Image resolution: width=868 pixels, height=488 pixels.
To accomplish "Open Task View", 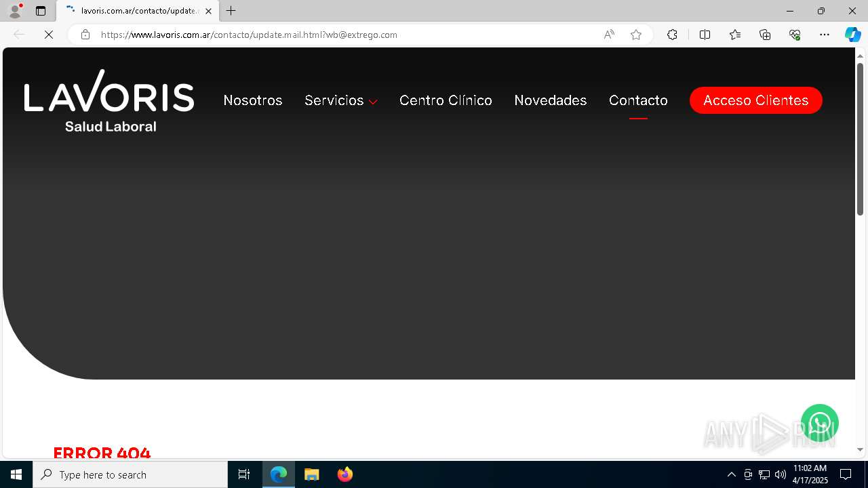I will (x=244, y=474).
